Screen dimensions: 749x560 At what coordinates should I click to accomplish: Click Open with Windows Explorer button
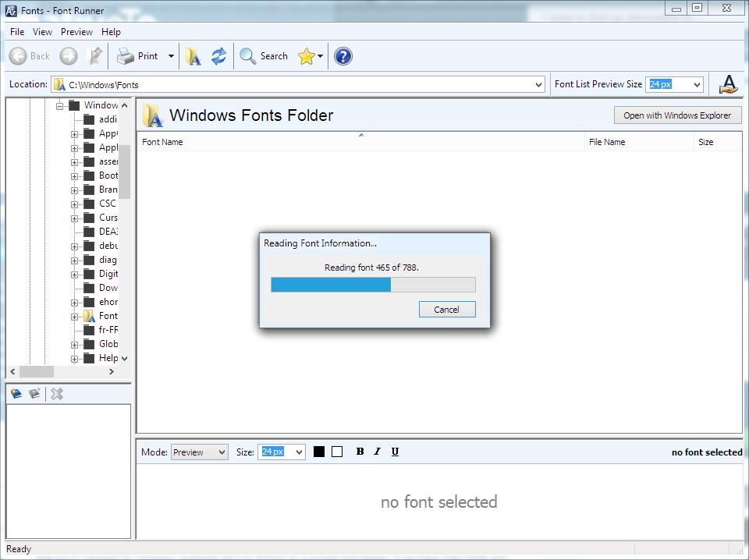tap(676, 115)
